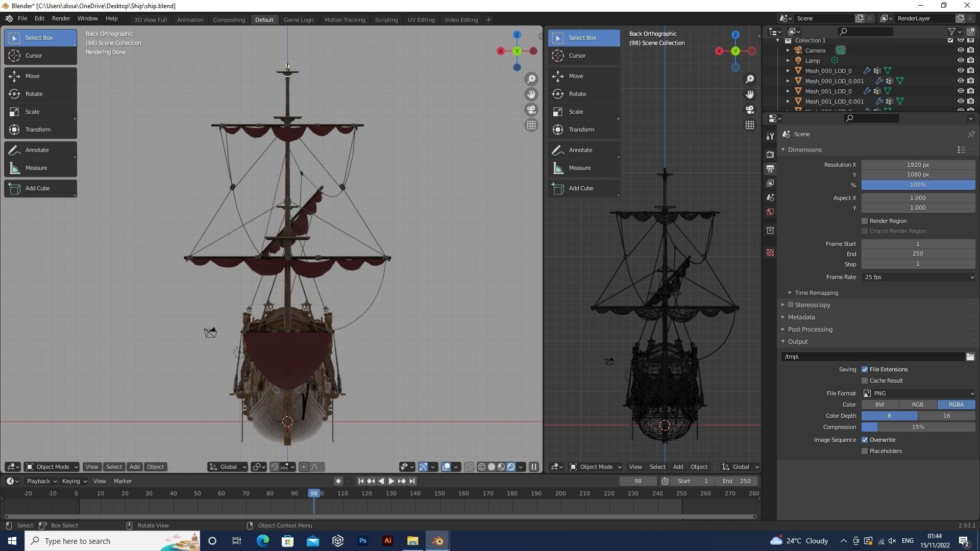Toggle X-ray mode in left viewport header
This screenshot has height=551, width=980.
click(469, 467)
